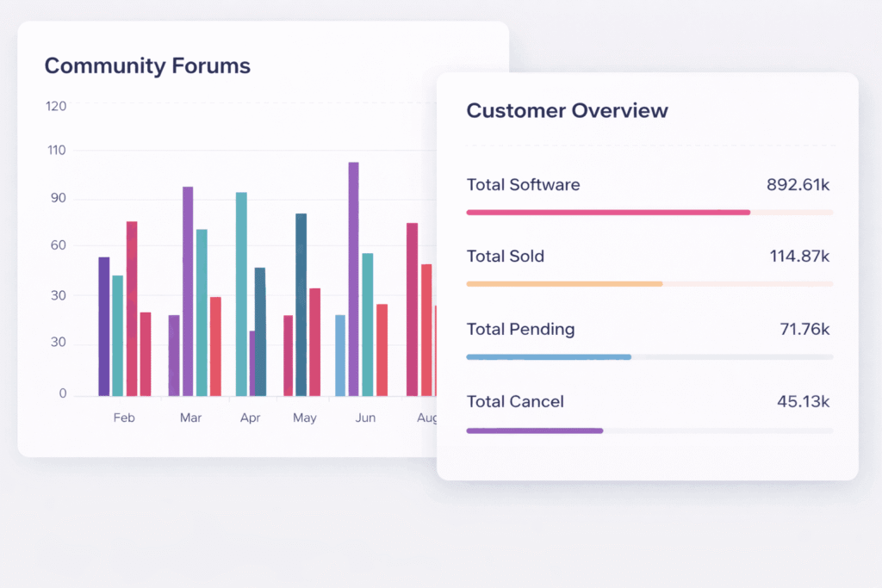Click the 892.61k Total Software value
This screenshot has height=588, width=882.
(798, 184)
